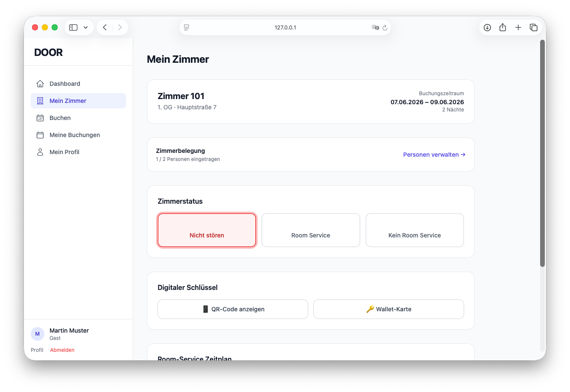The width and height of the screenshot is (570, 392).
Task: Open the Personen verwalten link
Action: (434, 155)
